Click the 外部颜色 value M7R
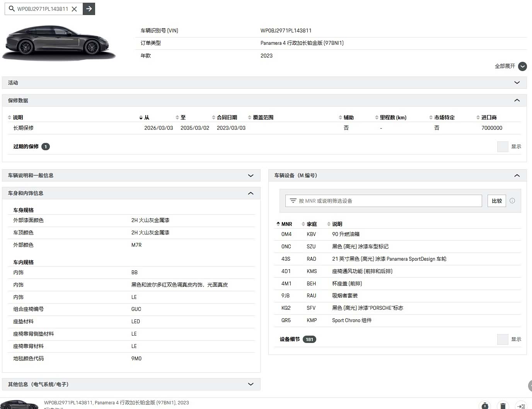The width and height of the screenshot is (532, 409). click(x=136, y=245)
